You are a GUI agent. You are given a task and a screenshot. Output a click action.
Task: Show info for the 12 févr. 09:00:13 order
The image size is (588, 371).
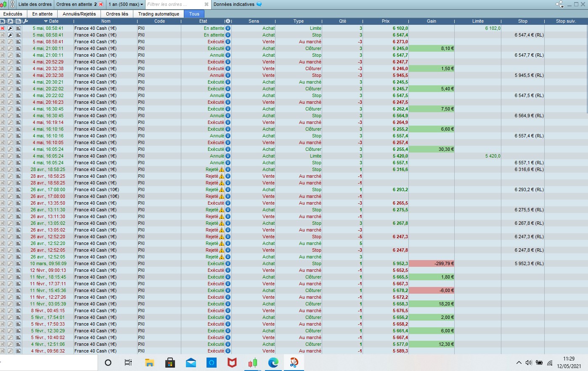coord(228,270)
